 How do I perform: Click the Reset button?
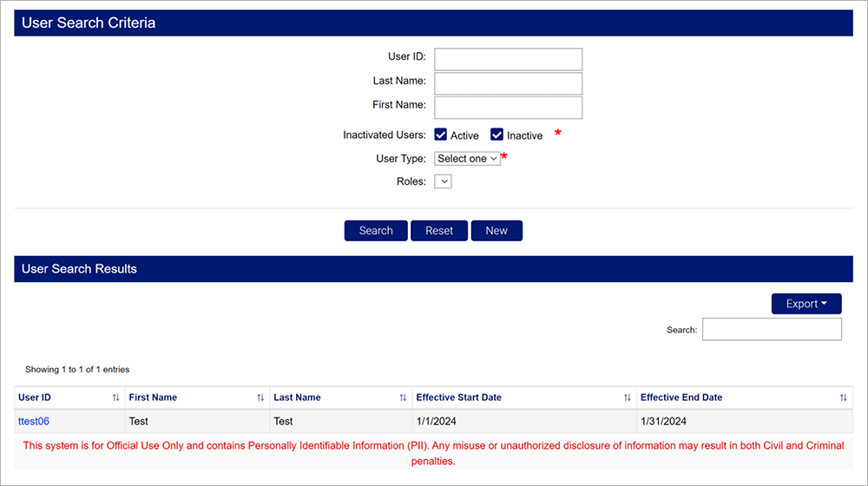tap(439, 231)
